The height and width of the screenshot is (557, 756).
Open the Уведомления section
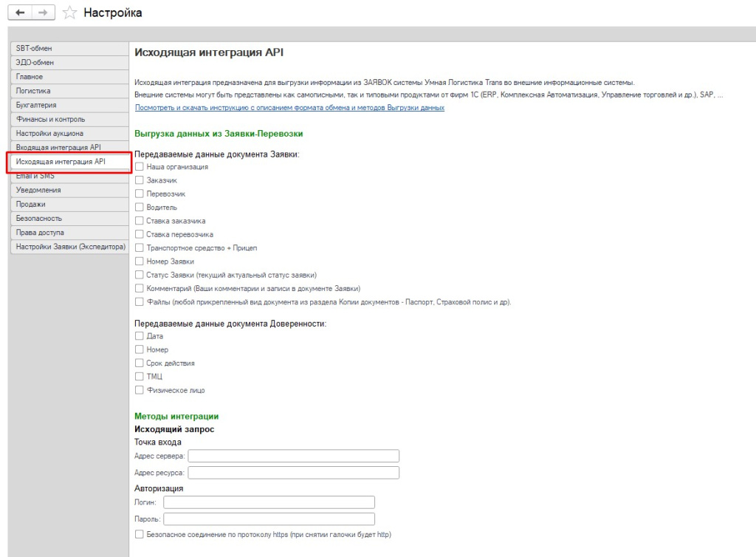pos(69,190)
